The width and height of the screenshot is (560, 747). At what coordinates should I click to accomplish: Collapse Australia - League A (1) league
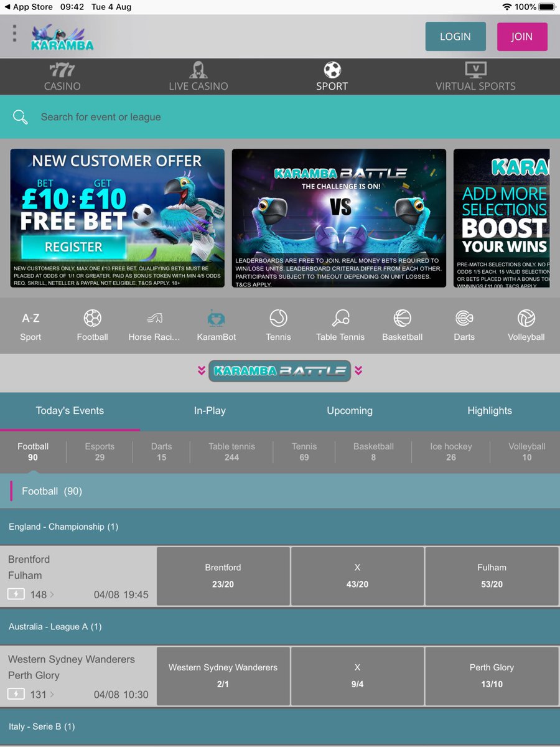tap(280, 627)
